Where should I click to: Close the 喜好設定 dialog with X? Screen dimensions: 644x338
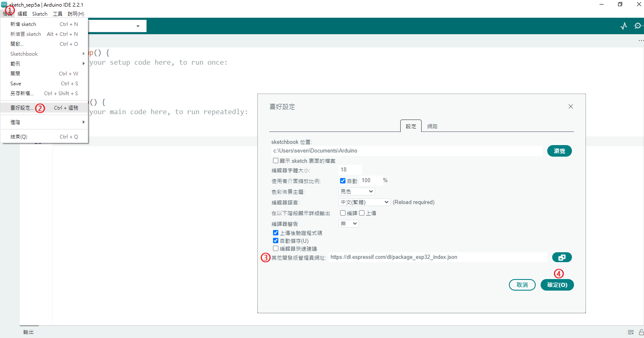coord(571,106)
